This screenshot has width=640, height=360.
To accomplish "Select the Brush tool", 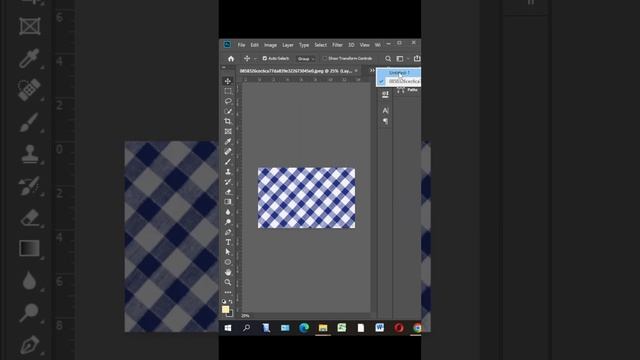I will click(x=228, y=162).
